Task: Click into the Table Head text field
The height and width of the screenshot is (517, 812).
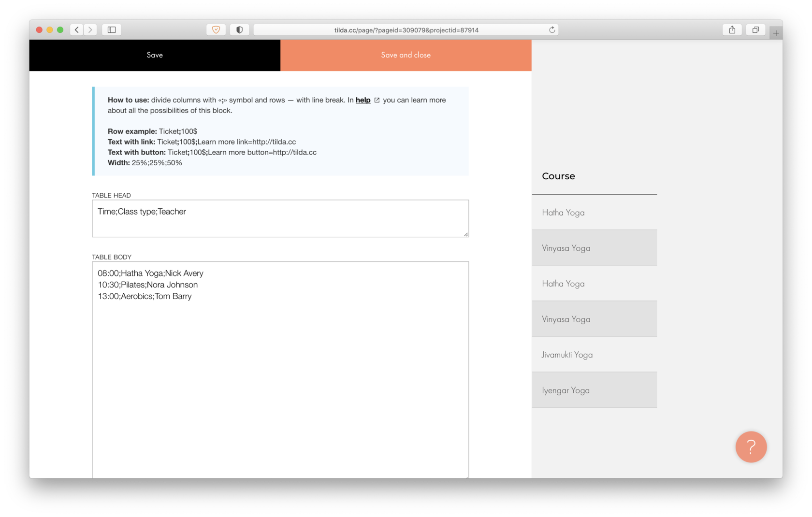Action: 280,218
